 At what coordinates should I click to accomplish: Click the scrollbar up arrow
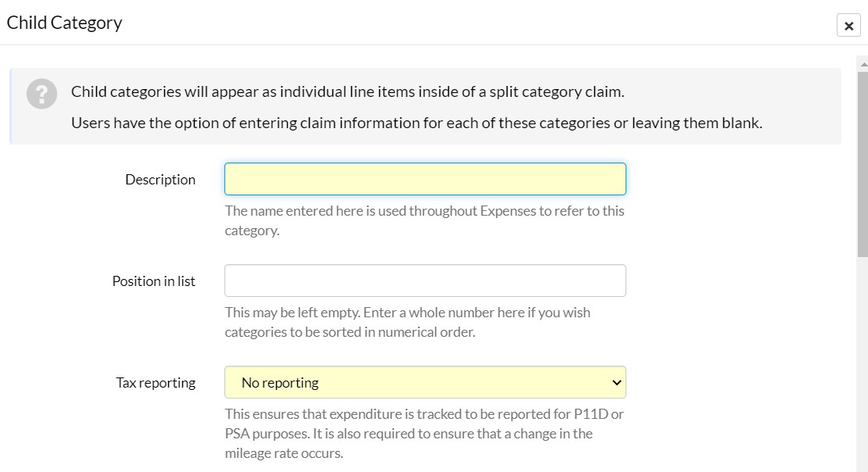[863, 65]
